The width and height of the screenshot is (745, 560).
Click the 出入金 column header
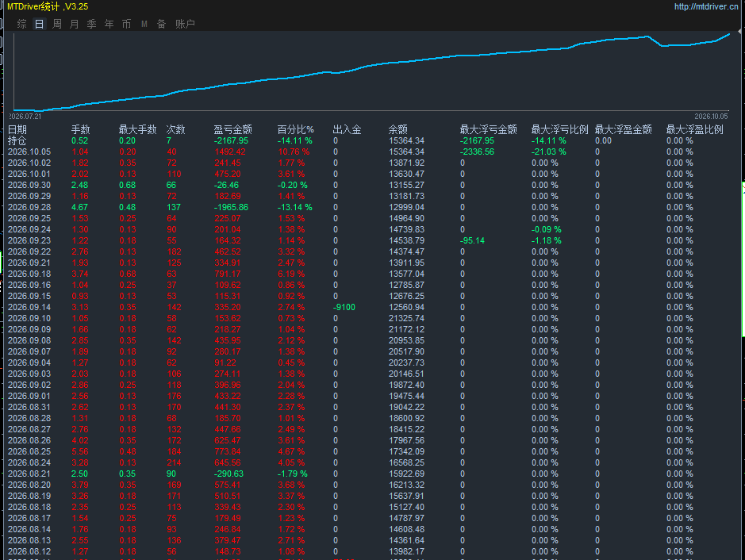[347, 129]
